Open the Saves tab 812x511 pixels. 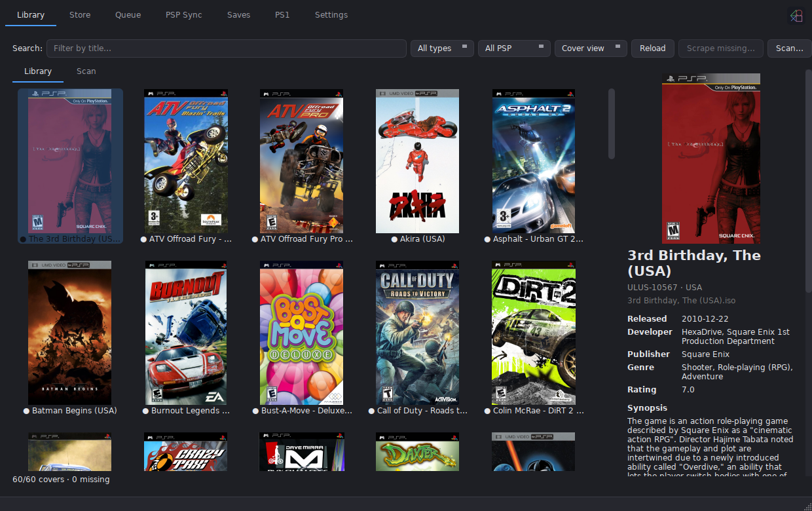point(238,14)
